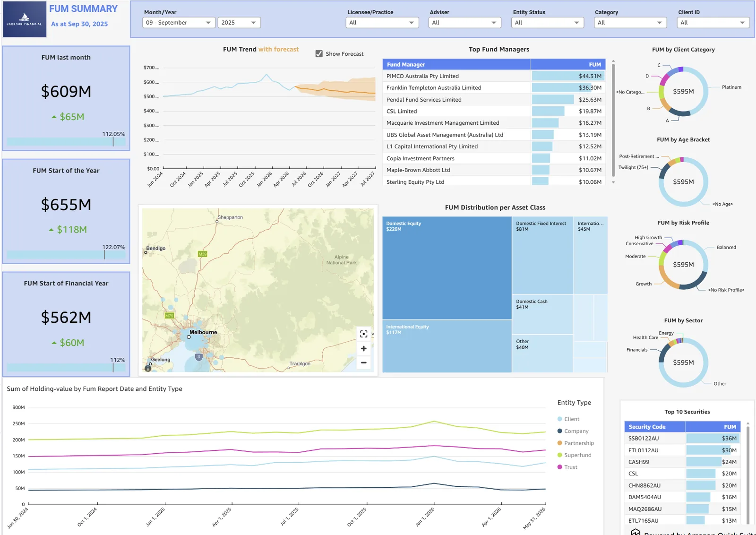Click CHN8862AU security row
The height and width of the screenshot is (535, 756).
pos(682,485)
